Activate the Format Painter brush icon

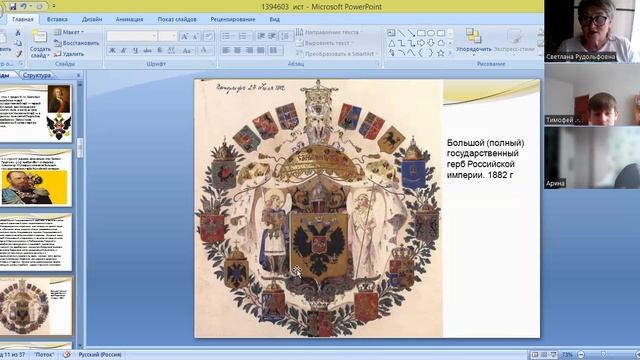(x=18, y=53)
